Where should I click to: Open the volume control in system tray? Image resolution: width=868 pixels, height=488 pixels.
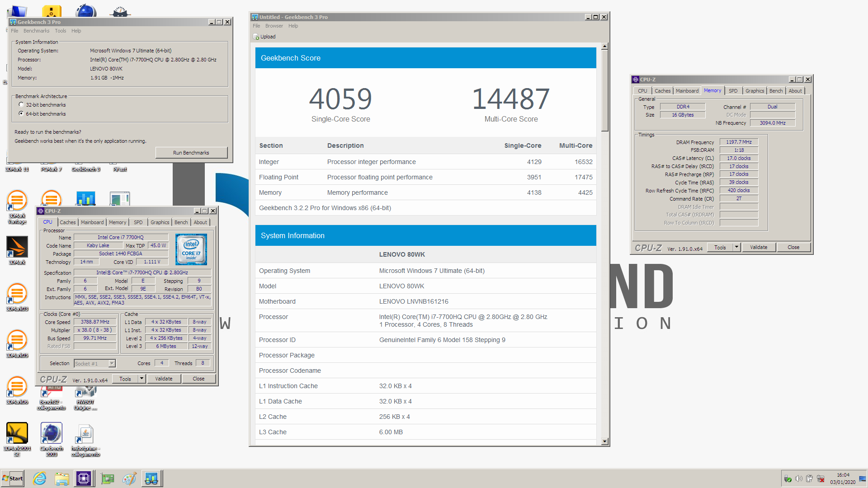tap(798, 479)
